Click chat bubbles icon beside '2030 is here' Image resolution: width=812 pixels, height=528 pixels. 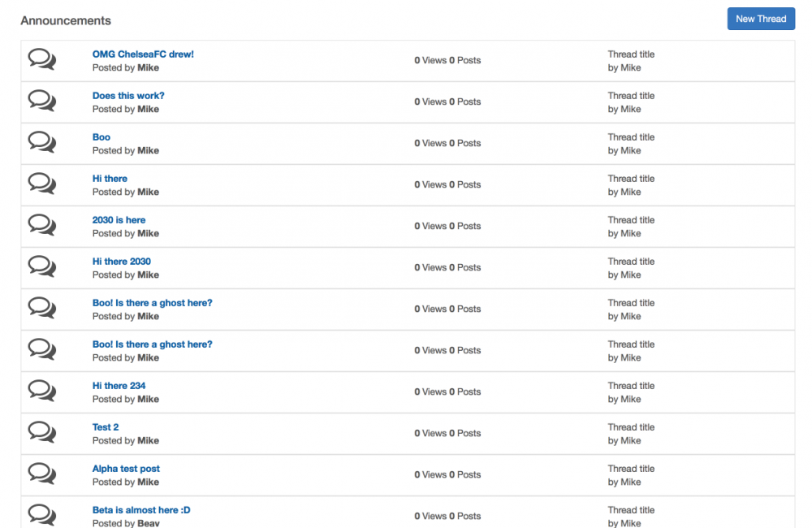point(42,225)
